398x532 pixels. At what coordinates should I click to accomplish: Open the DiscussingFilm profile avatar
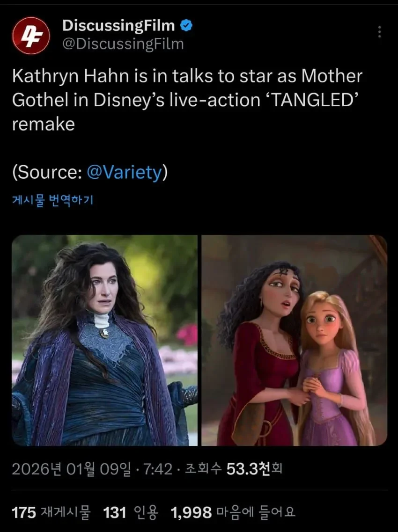tap(31, 36)
